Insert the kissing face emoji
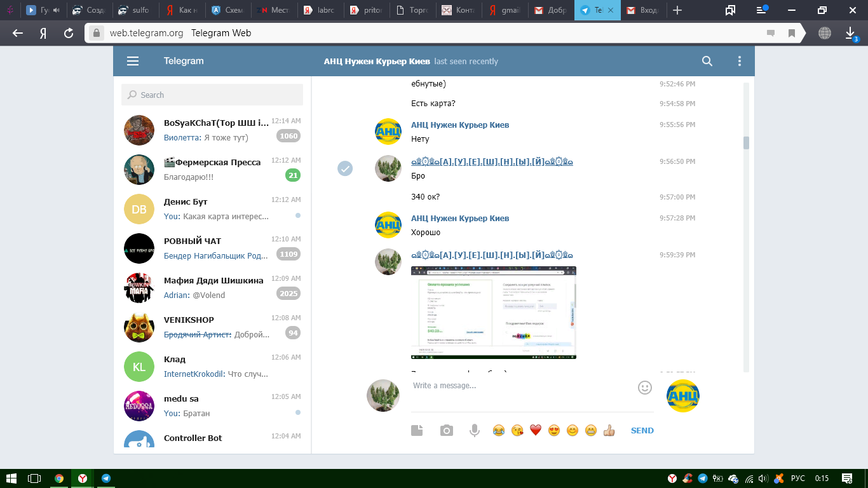This screenshot has height=488, width=868. click(x=517, y=431)
